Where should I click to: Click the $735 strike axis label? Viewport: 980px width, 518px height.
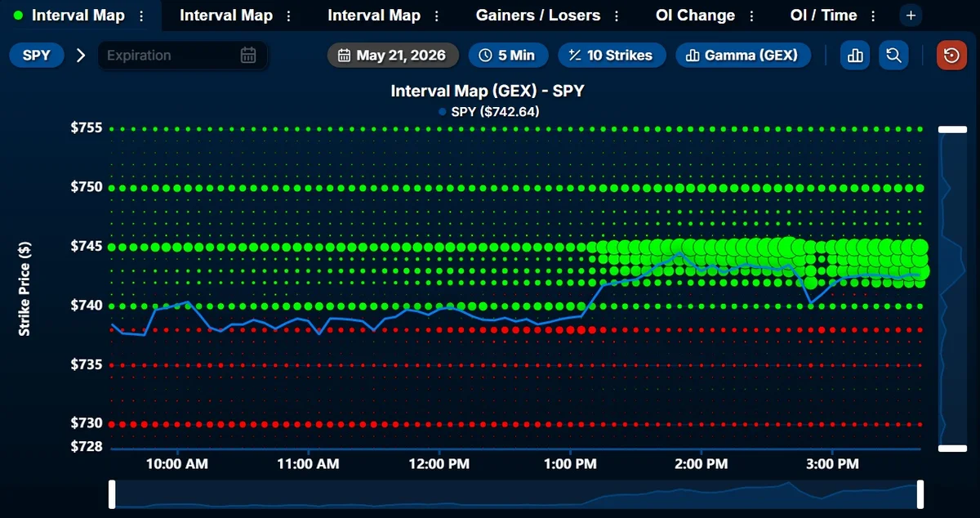click(87, 364)
